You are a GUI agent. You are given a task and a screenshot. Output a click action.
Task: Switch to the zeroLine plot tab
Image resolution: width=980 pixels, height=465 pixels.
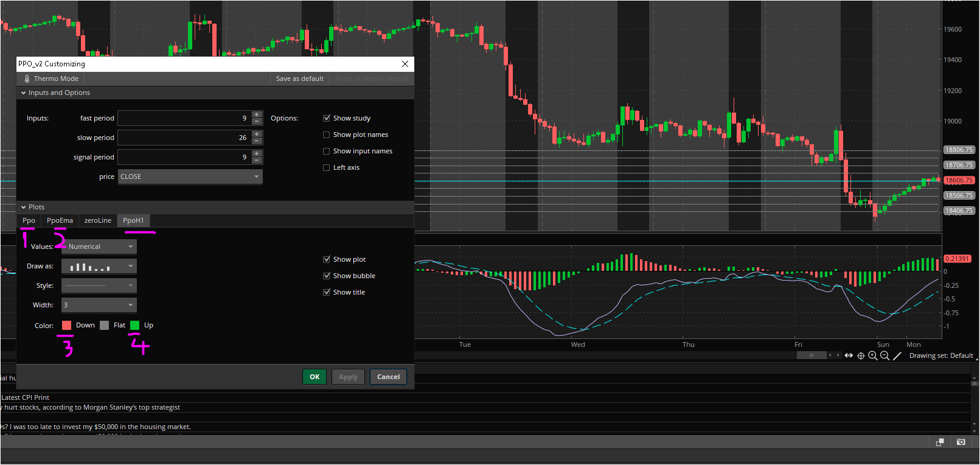pos(98,220)
